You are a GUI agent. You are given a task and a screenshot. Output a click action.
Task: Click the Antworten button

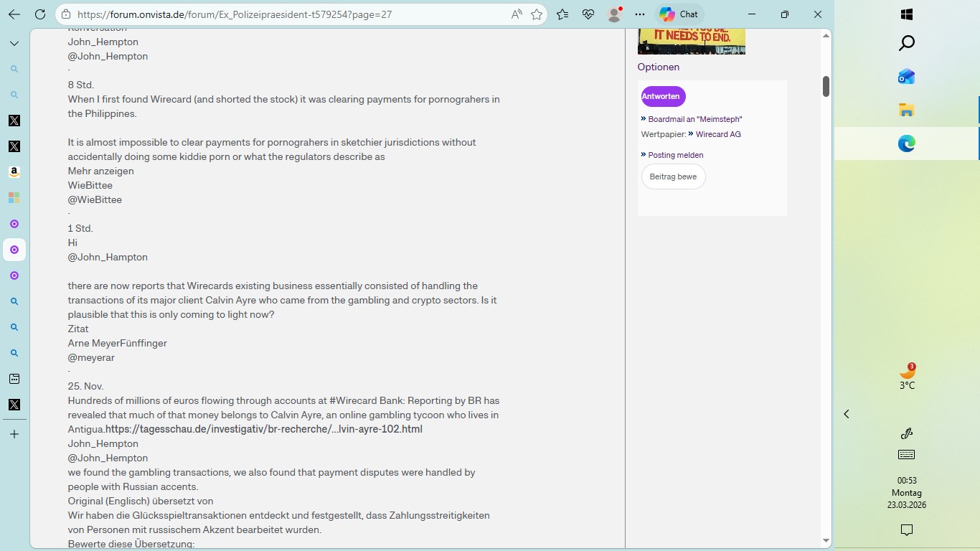tap(664, 96)
